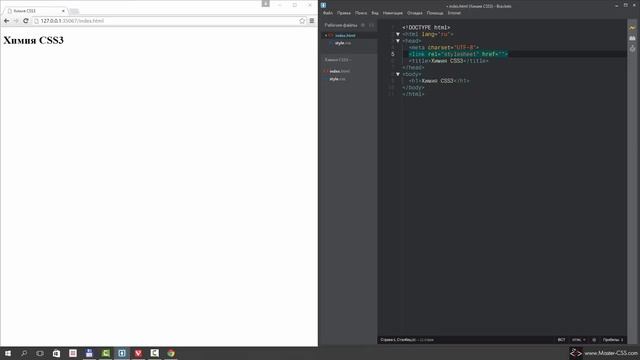Click the pink grid taskbar icon
The image size is (640, 360).
[x=73, y=353]
